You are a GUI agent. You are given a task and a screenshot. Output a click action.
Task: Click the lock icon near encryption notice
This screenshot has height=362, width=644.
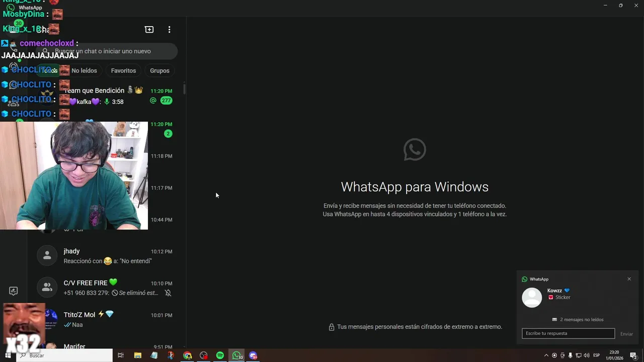coord(332,327)
